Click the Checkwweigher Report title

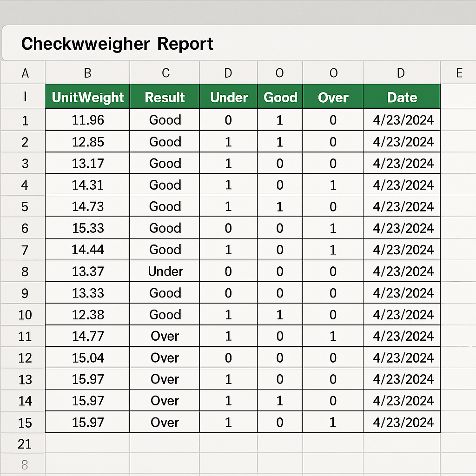point(117,44)
